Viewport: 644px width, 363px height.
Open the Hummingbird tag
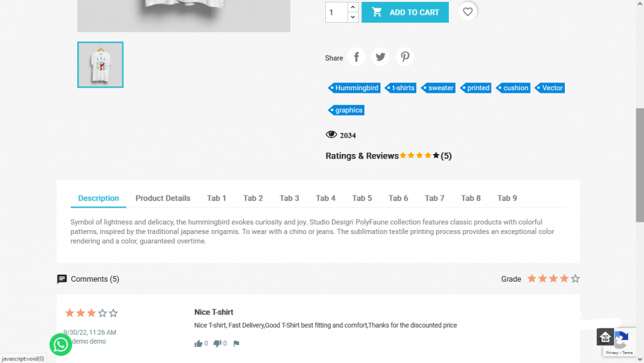[354, 88]
